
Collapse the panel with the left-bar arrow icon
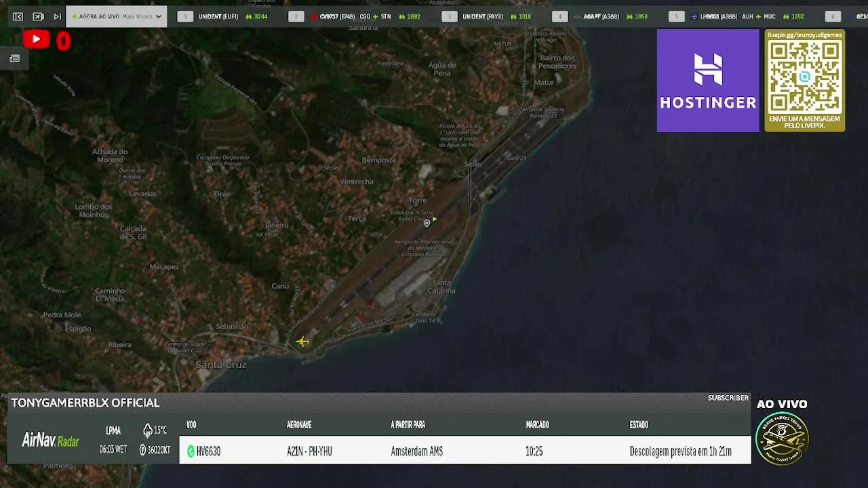[18, 16]
